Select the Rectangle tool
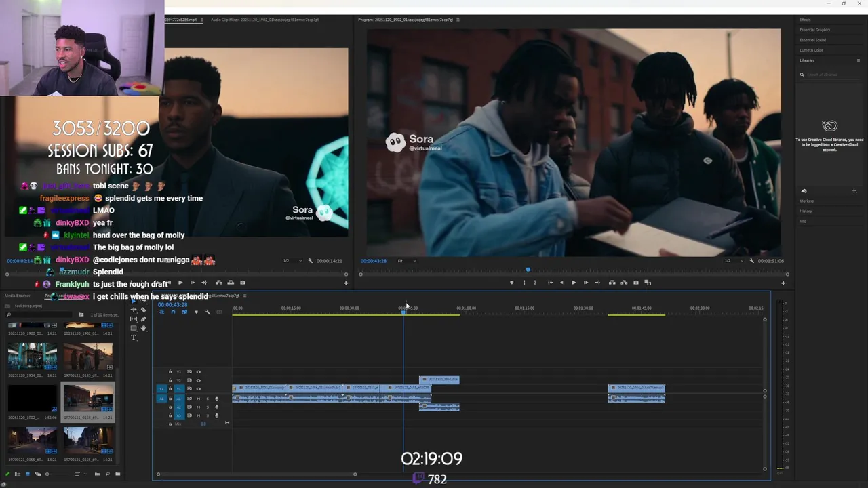The height and width of the screenshot is (488, 868). pos(134,328)
